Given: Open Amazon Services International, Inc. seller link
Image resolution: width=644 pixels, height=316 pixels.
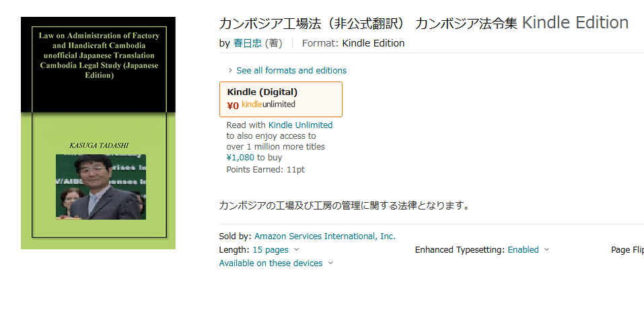Looking at the screenshot, I should pos(325,236).
